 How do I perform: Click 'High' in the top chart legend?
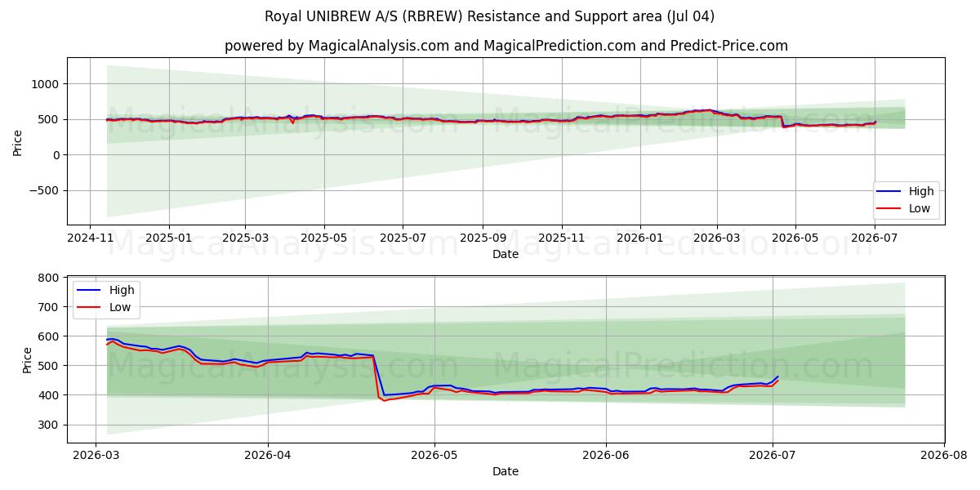[921, 192]
